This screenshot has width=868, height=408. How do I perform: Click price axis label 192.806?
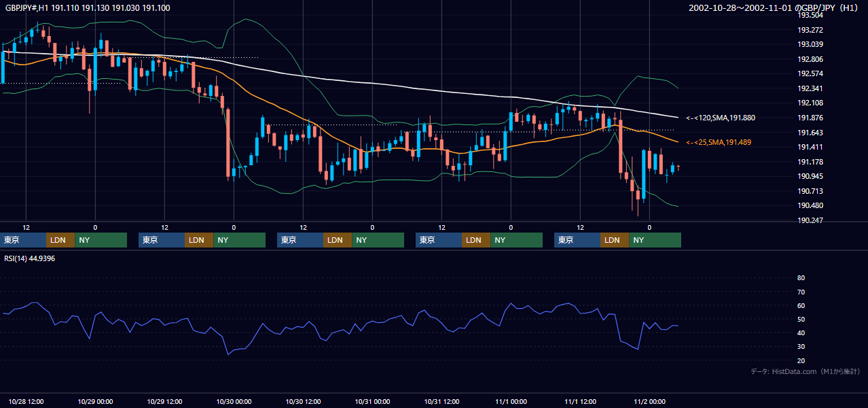pos(810,59)
